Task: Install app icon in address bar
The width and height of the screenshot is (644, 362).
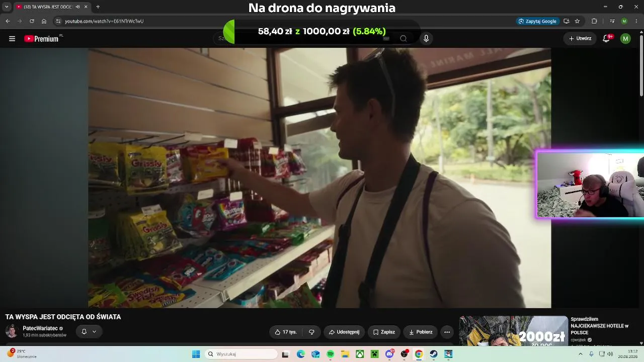Action: point(567,21)
